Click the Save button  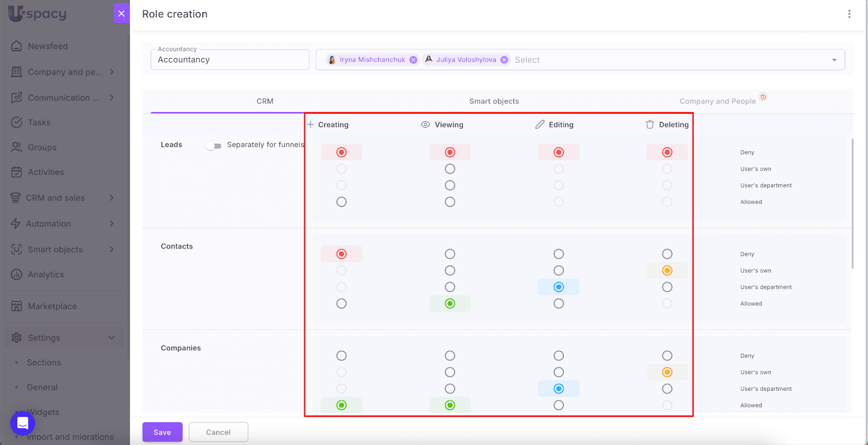click(162, 432)
